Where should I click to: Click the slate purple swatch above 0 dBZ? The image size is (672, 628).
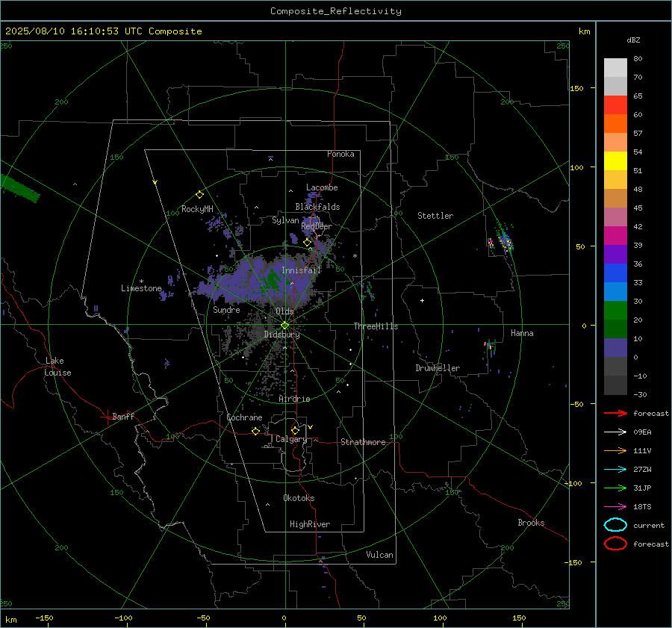tap(615, 347)
